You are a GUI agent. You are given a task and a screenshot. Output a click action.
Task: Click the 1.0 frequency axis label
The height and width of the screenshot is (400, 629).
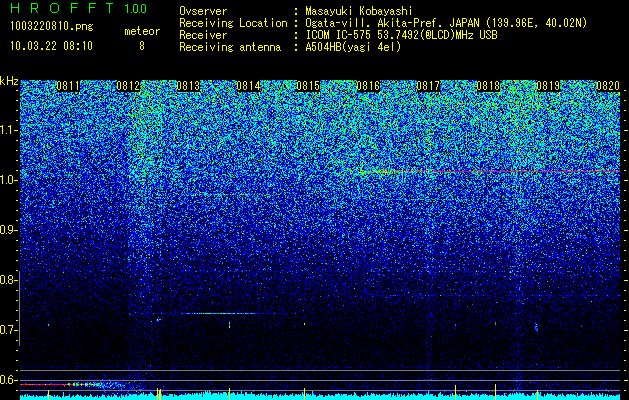tap(8, 180)
